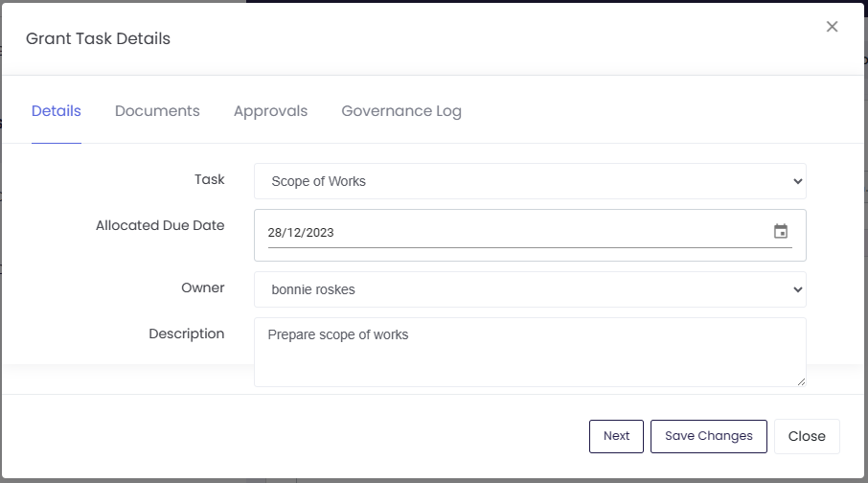The width and height of the screenshot is (868, 483).
Task: Click the Close button in the footer
Action: tap(807, 436)
